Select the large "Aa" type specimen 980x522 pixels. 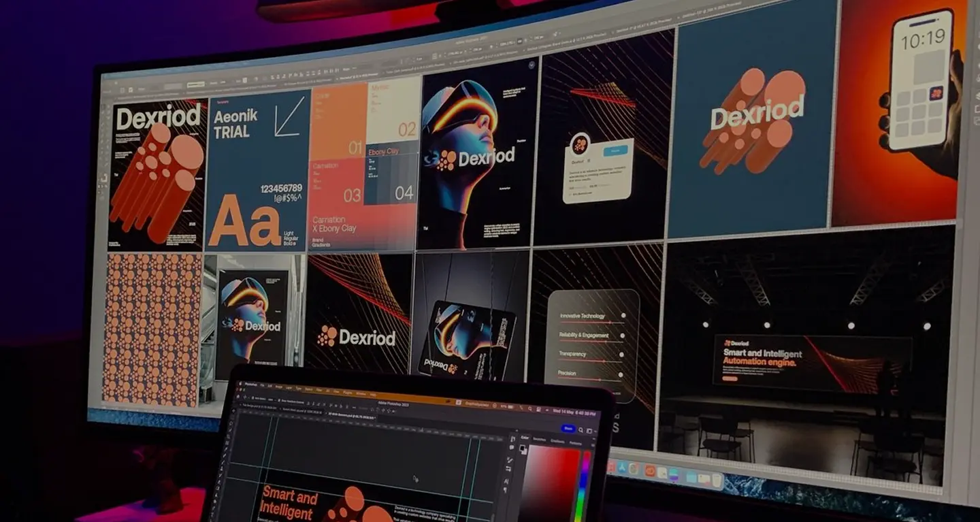tap(244, 221)
